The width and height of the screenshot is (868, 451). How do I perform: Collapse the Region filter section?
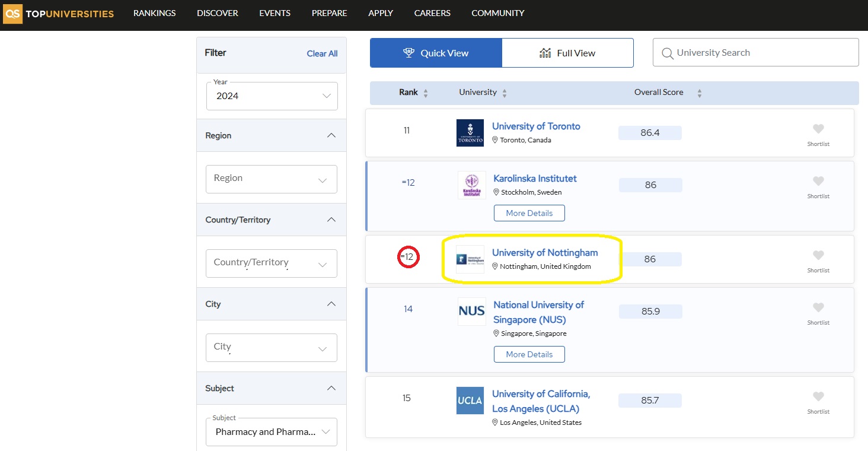[x=331, y=135]
